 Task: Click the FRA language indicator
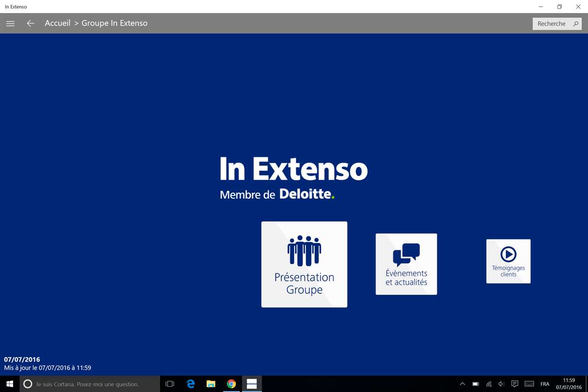[545, 384]
